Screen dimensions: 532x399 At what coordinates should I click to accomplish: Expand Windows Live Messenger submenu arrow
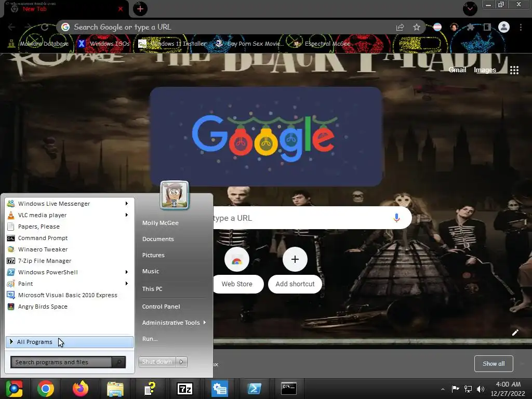pyautogui.click(x=127, y=204)
